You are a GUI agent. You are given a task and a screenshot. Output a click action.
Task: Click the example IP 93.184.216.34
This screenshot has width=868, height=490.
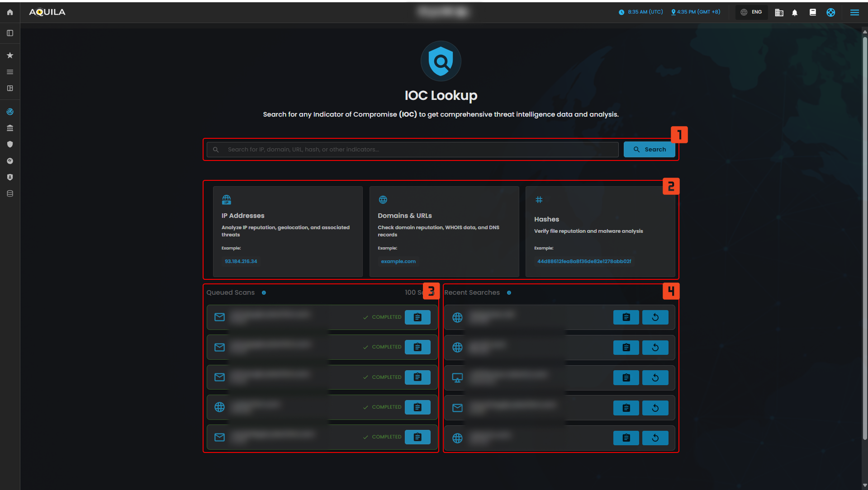(x=241, y=261)
